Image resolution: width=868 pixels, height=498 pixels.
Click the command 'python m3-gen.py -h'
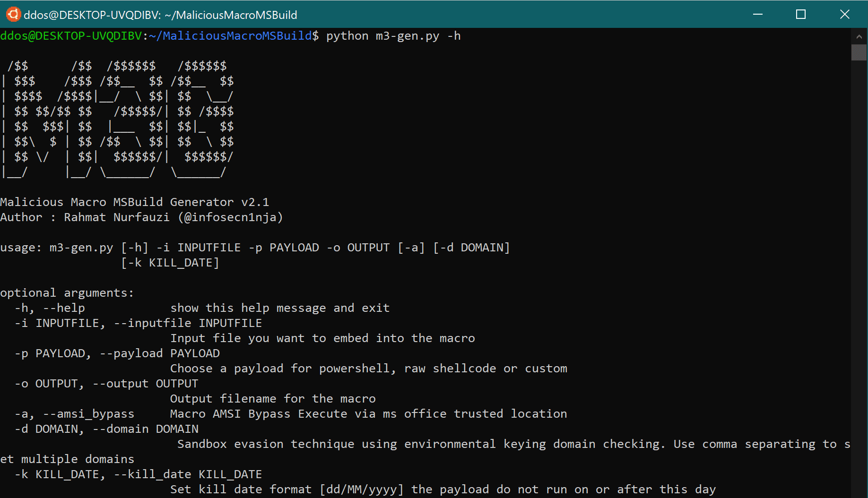[x=393, y=36]
